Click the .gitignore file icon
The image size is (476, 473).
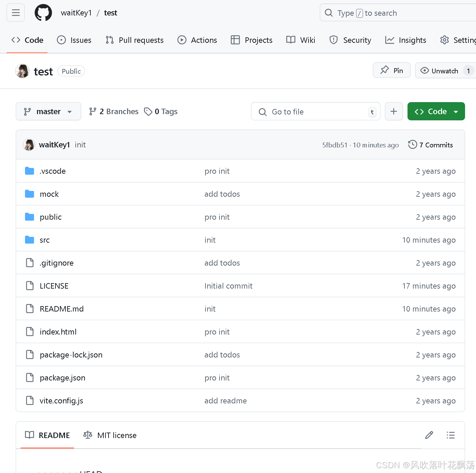point(30,263)
